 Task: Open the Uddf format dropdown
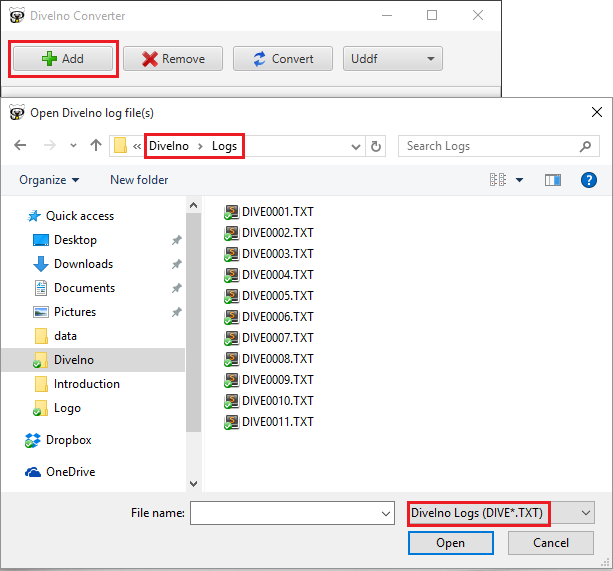point(393,59)
